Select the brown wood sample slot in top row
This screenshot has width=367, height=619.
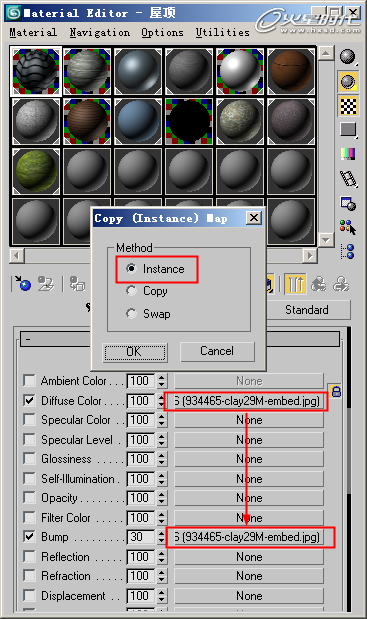click(x=291, y=71)
